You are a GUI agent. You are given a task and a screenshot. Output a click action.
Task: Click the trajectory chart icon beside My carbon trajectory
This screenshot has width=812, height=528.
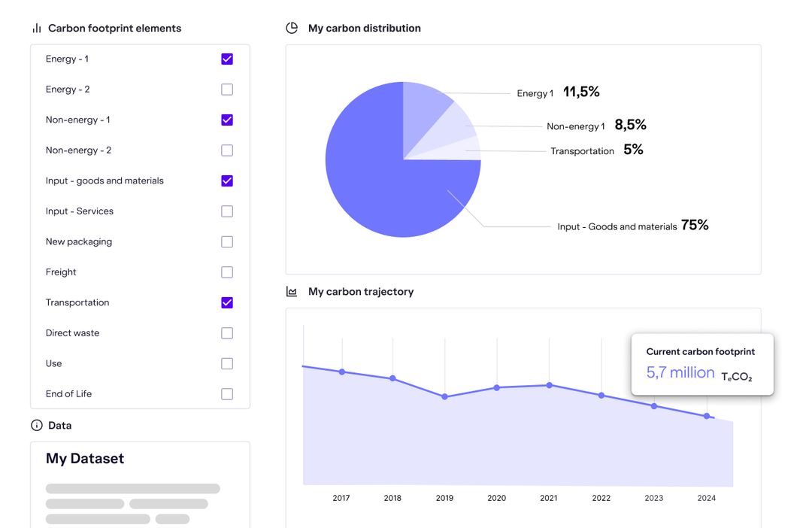(x=291, y=291)
